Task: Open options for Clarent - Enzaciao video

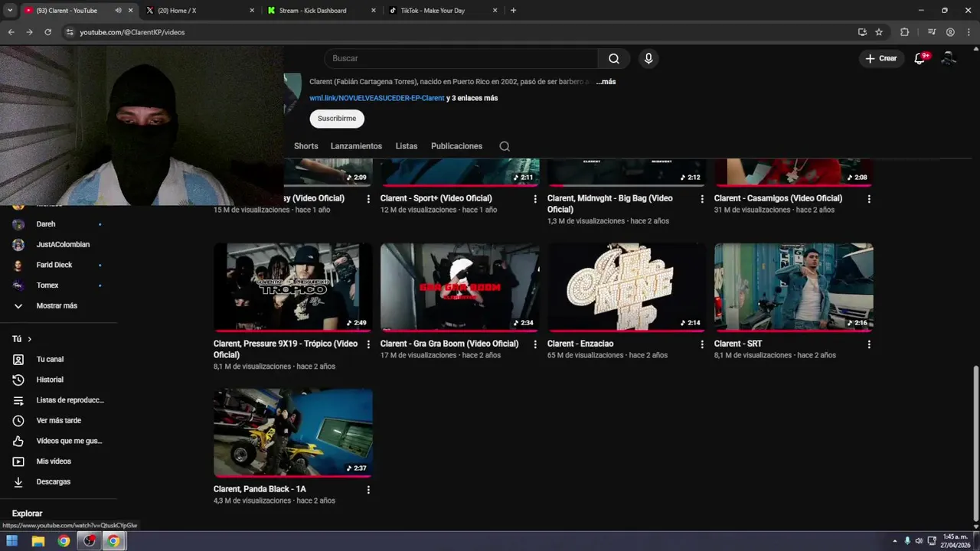Action: (702, 344)
